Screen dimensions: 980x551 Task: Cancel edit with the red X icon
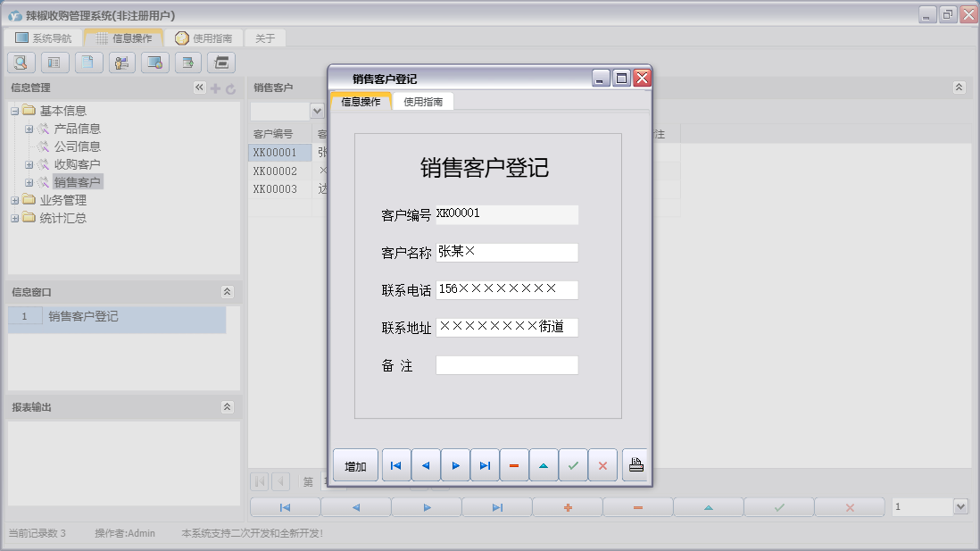tap(602, 464)
